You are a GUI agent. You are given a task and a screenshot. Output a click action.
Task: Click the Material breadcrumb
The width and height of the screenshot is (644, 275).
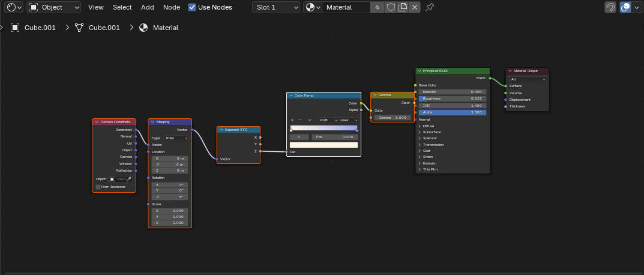pyautogui.click(x=166, y=28)
